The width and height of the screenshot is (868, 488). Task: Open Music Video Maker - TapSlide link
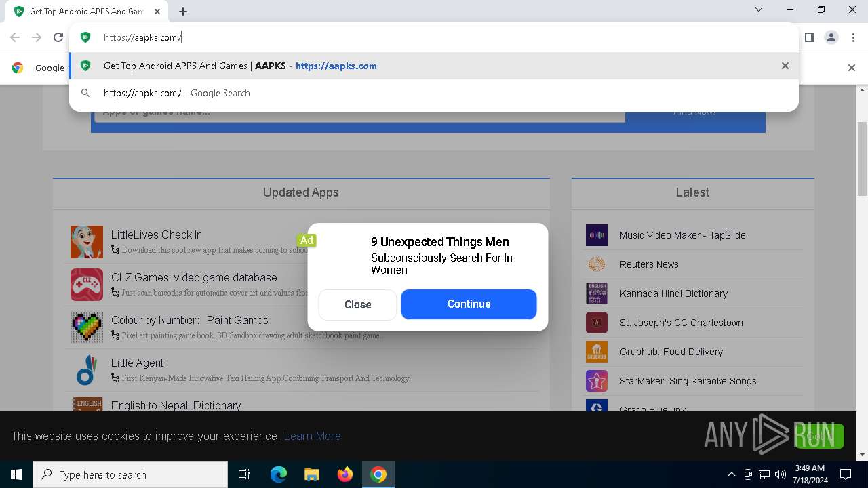(682, 235)
